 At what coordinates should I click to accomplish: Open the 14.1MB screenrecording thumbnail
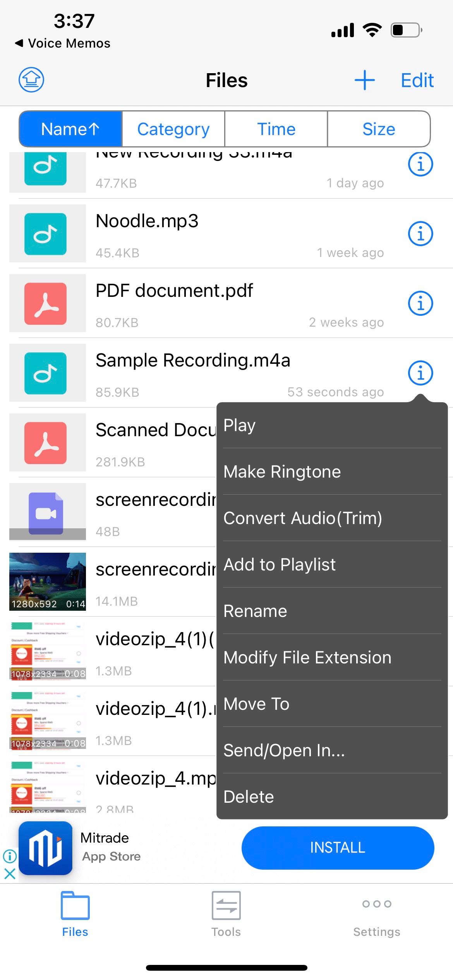[x=48, y=582]
